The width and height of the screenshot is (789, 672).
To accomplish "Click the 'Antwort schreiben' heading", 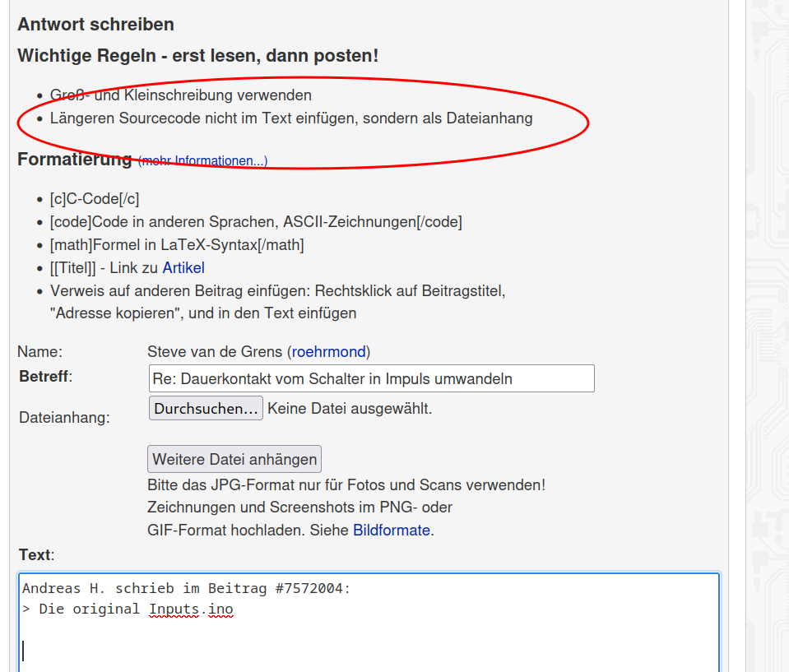I will click(95, 24).
